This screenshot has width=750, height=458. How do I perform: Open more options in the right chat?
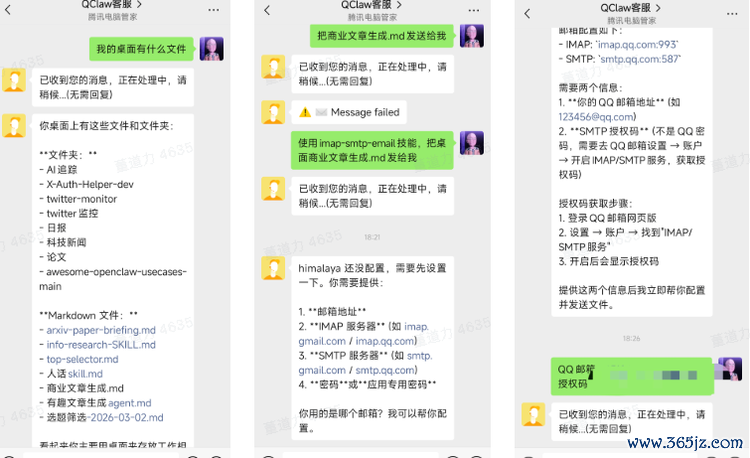(732, 14)
